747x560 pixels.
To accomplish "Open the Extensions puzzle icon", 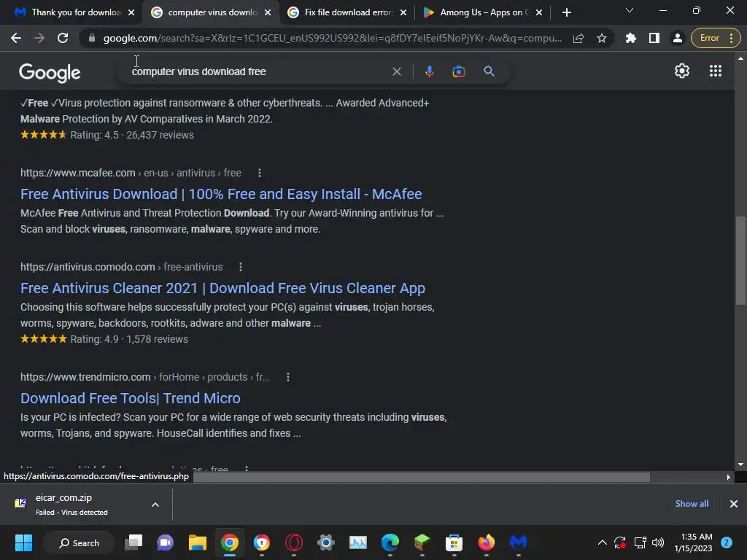I will pyautogui.click(x=631, y=38).
